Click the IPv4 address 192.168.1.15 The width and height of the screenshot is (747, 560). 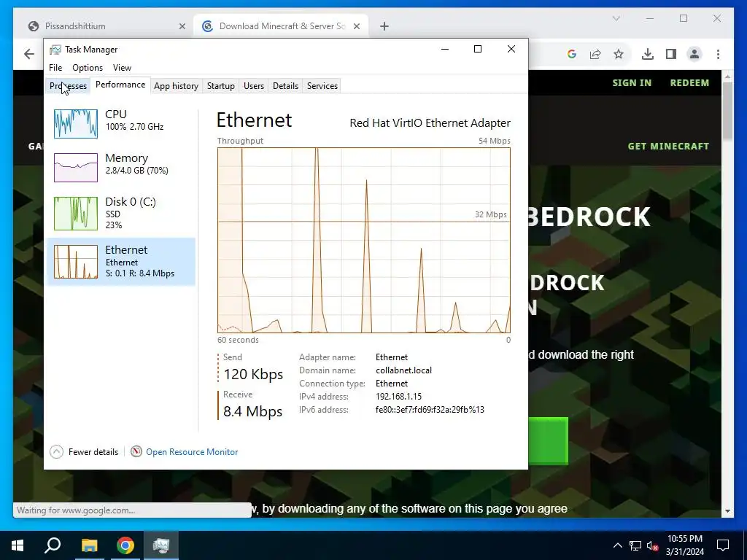398,396
